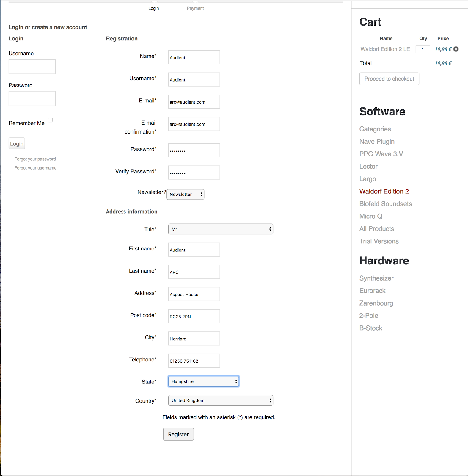Tick the Remember Me checkbox
Viewport: 468px width, 476px height.
pyautogui.click(x=50, y=120)
